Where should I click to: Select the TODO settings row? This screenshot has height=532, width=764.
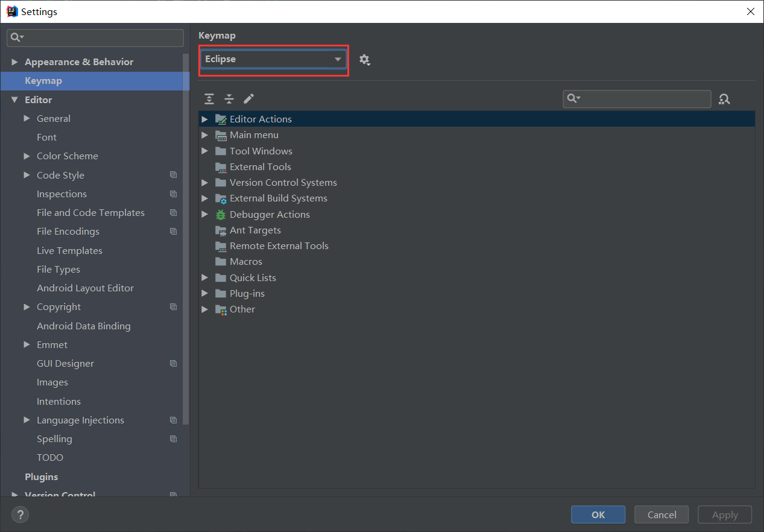[x=95, y=458]
